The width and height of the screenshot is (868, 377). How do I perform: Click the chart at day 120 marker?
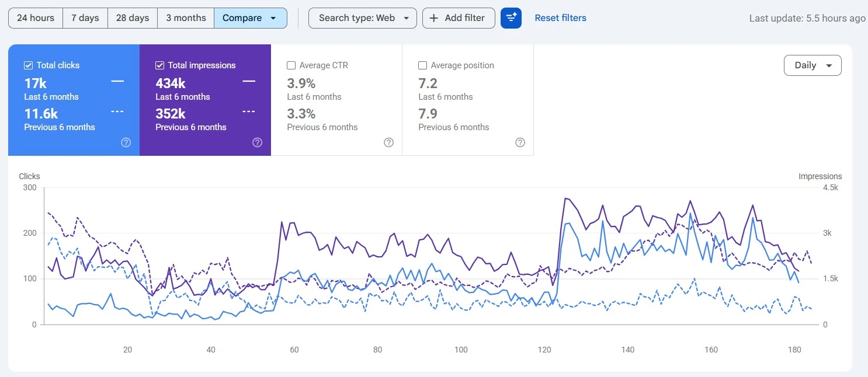pos(544,350)
